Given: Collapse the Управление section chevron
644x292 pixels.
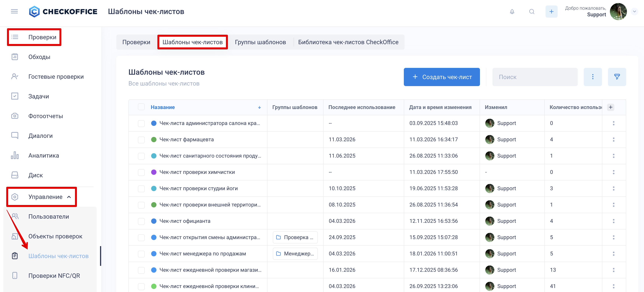Looking at the screenshot, I should click(69, 197).
